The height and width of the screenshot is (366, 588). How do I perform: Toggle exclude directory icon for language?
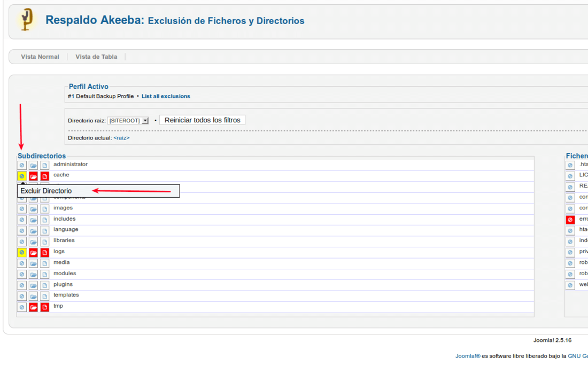(22, 231)
